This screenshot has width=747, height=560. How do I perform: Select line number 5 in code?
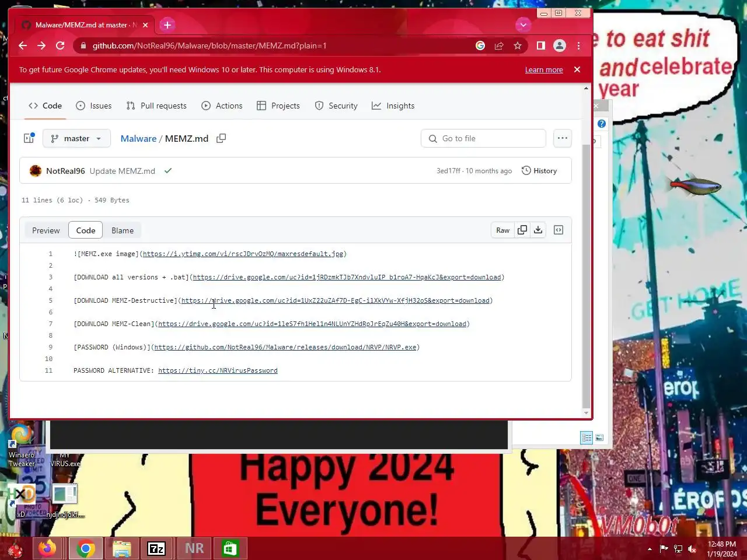pyautogui.click(x=50, y=300)
